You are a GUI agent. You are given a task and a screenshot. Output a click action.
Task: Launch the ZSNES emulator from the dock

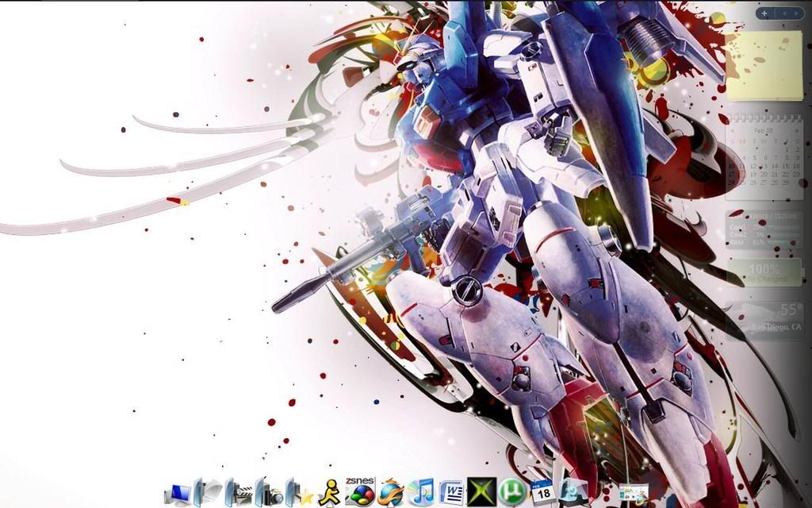[360, 491]
